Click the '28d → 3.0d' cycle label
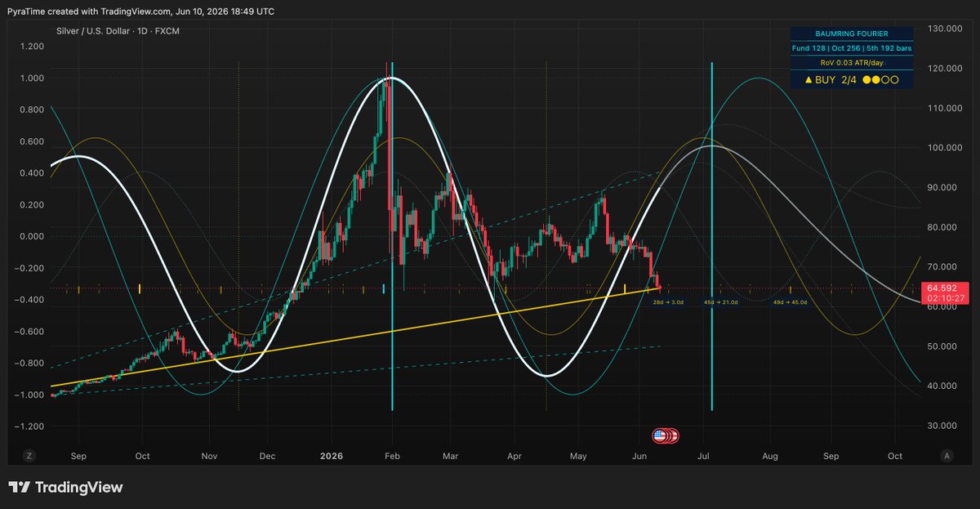 (667, 302)
